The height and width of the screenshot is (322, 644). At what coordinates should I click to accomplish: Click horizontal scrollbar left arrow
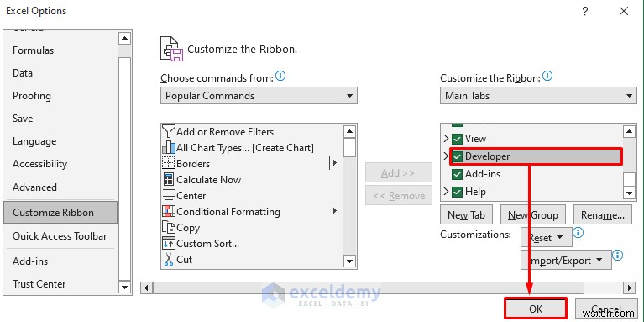[x=146, y=288]
